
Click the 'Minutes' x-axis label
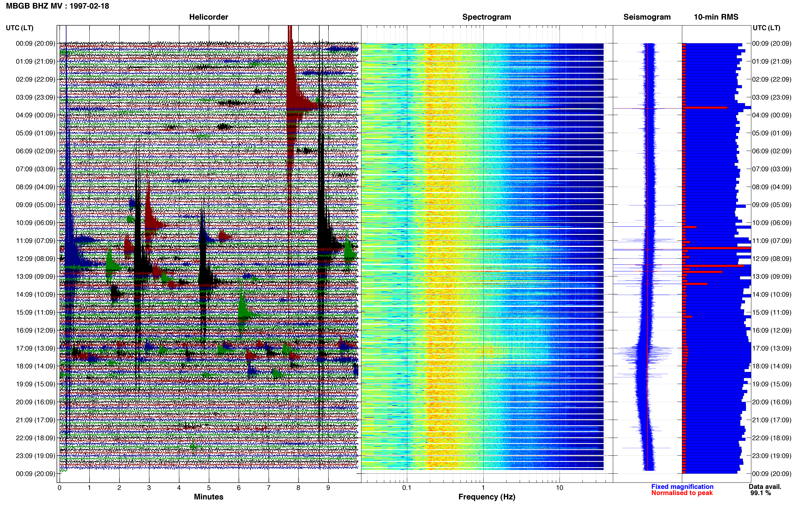point(209,497)
